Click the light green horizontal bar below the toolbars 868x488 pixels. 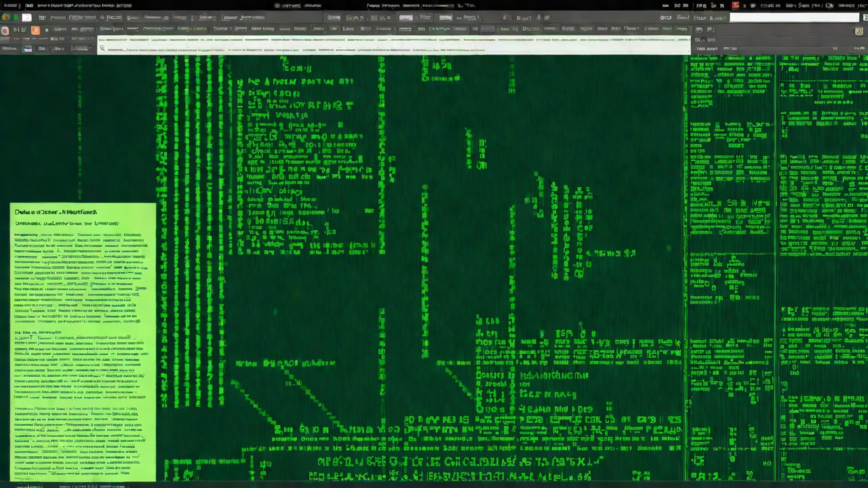pyautogui.click(x=393, y=45)
